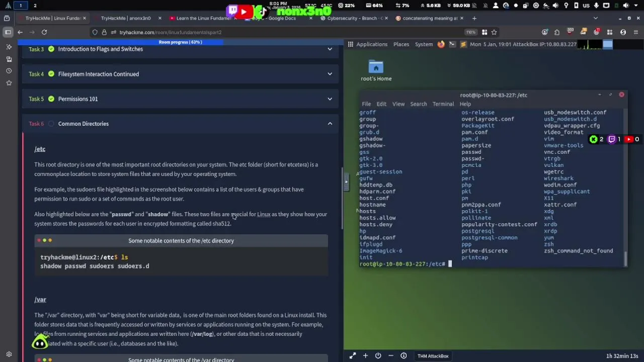Open the sidebar bookmarks star icon
Image resolution: width=644 pixels, height=362 pixels.
tap(9, 83)
